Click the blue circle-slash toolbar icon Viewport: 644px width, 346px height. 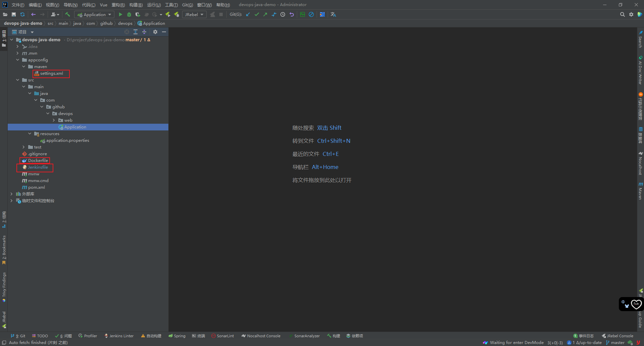[x=311, y=14]
